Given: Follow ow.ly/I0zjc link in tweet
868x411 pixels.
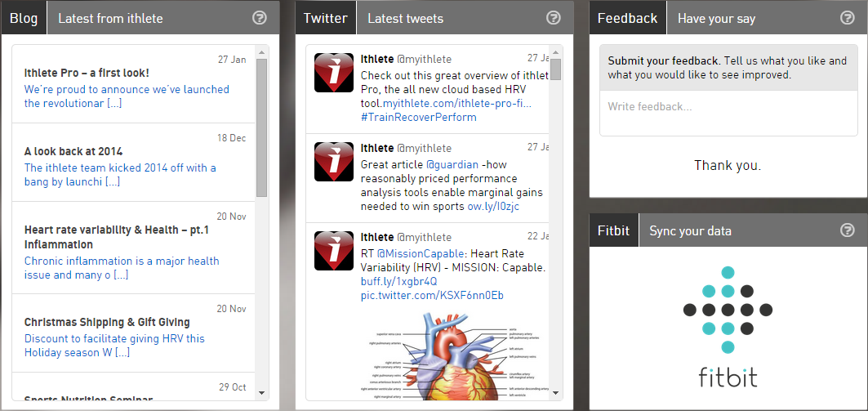Looking at the screenshot, I should tap(493, 206).
